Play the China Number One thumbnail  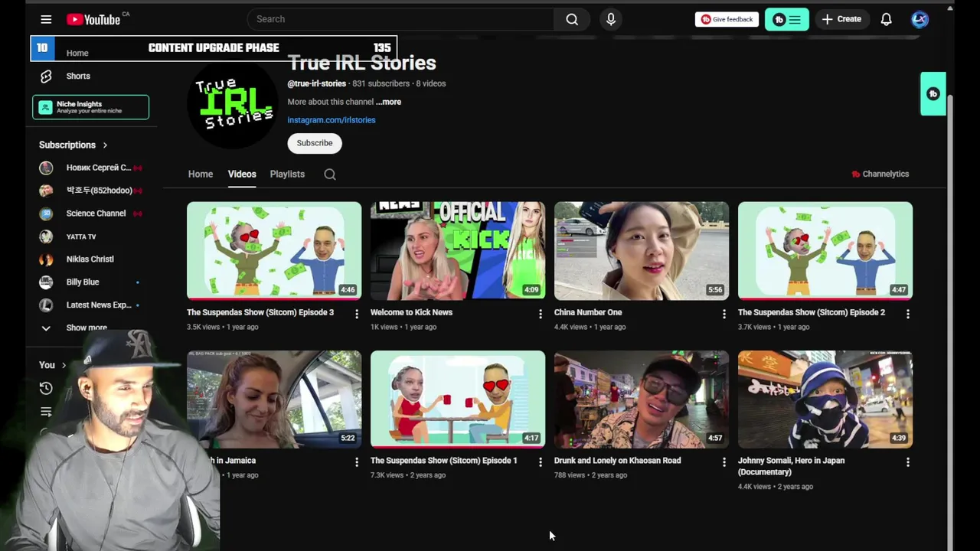point(642,250)
